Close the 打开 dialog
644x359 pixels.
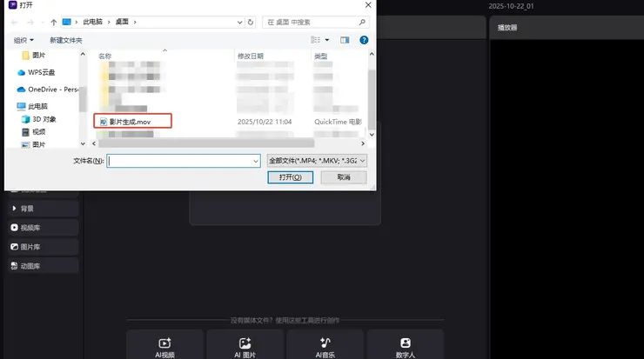point(368,5)
